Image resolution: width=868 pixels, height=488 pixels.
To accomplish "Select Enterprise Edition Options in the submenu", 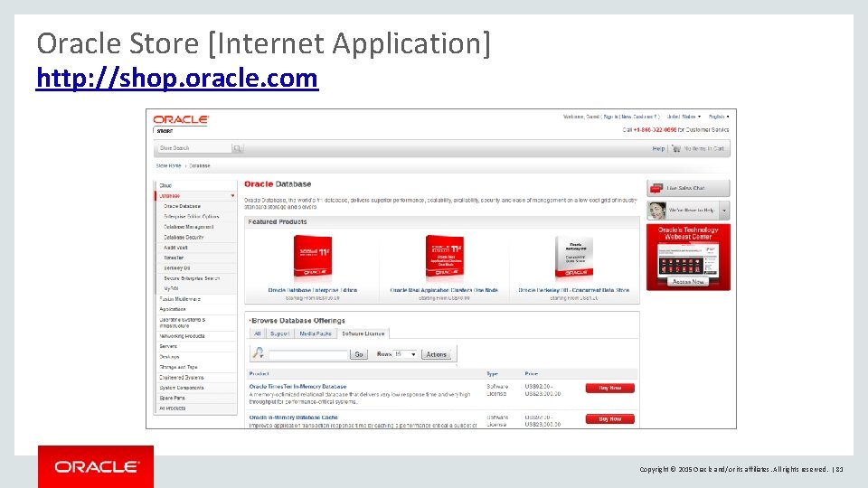I will tap(192, 216).
